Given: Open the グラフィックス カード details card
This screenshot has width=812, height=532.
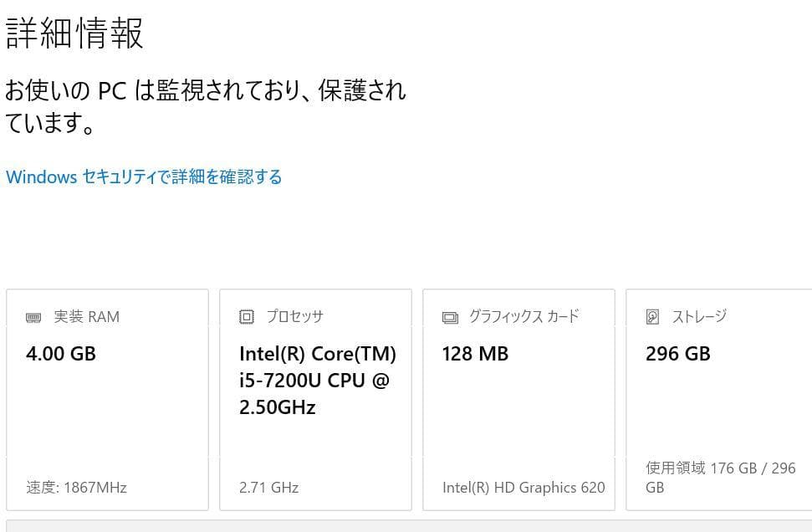Looking at the screenshot, I should [x=518, y=399].
